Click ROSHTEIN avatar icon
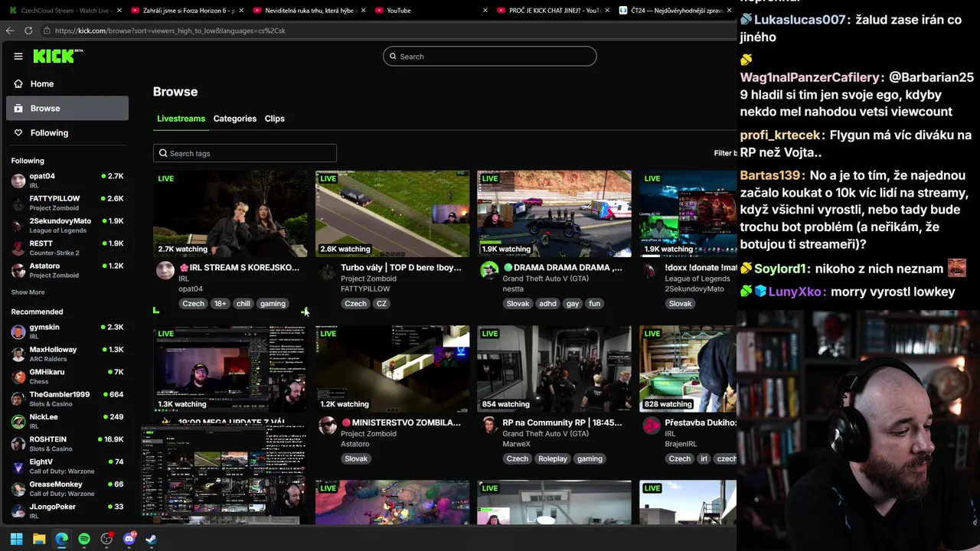The height and width of the screenshot is (551, 980). [x=18, y=444]
